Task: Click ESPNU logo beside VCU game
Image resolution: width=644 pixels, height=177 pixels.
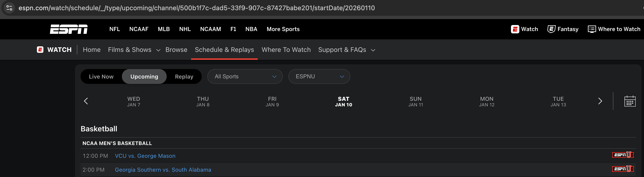Action: click(x=622, y=155)
